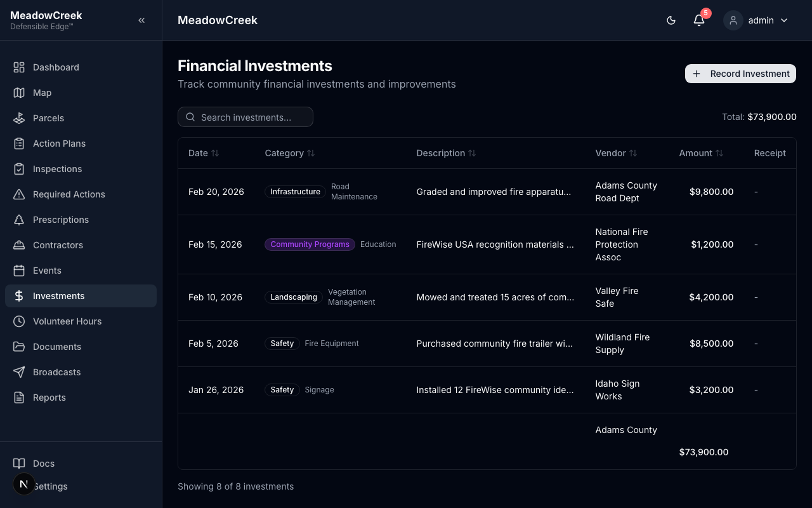The width and height of the screenshot is (812, 508).
Task: Click the MeadowCreek header title
Action: pyautogui.click(x=218, y=20)
